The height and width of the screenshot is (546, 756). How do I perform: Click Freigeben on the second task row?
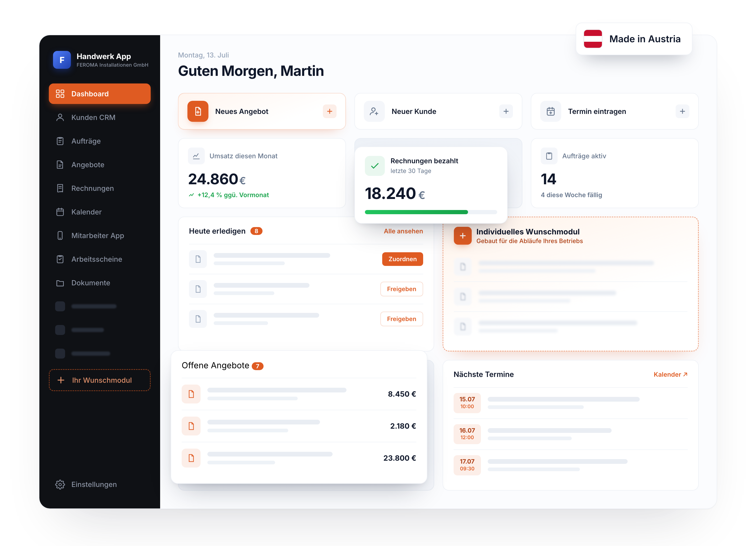tap(401, 289)
